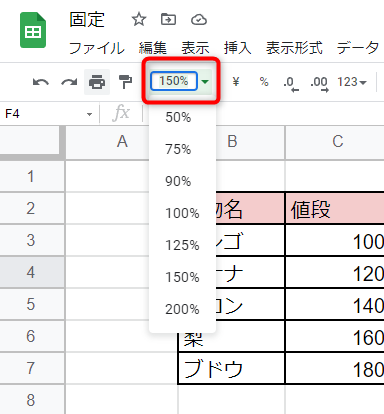
Task: Open the 123 number format dropdown
Action: (352, 82)
